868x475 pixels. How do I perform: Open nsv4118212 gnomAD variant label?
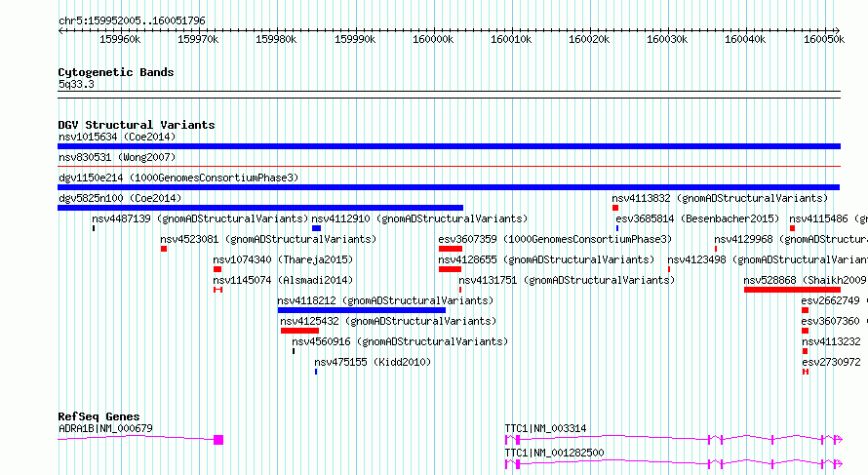click(385, 300)
